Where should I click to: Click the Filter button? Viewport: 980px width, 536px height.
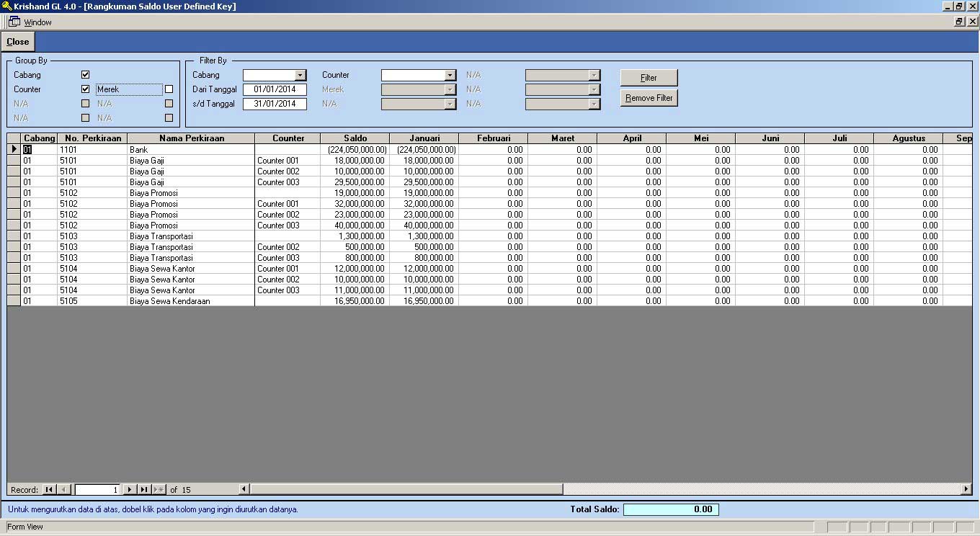[649, 77]
